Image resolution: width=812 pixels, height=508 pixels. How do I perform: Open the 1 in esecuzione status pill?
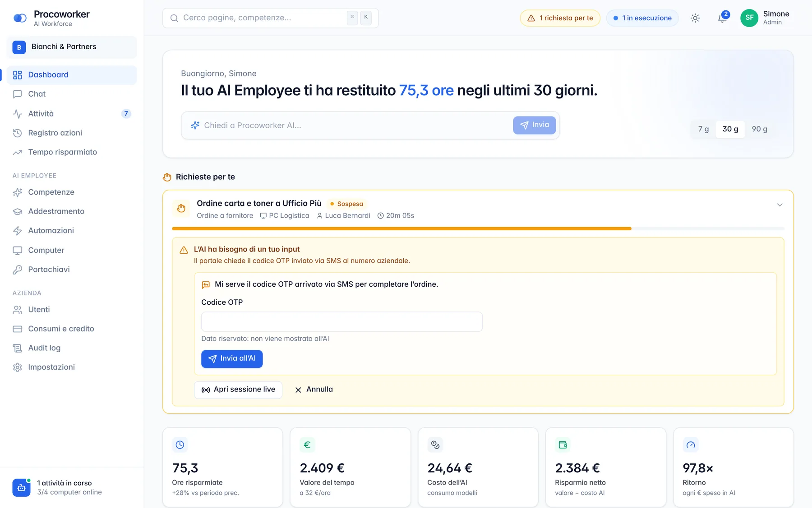point(642,18)
